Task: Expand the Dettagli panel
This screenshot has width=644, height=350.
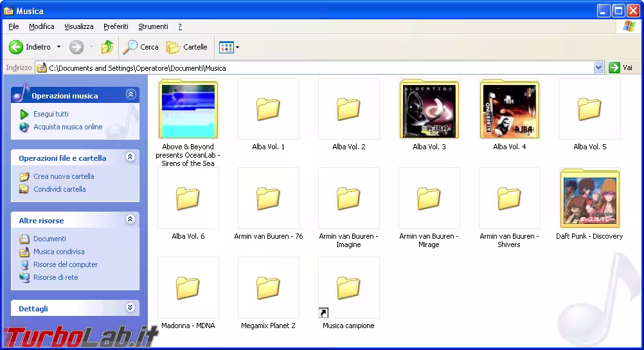Action: pos(130,308)
